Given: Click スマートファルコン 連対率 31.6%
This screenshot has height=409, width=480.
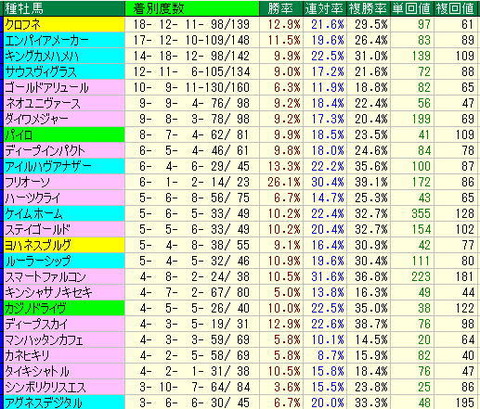Looking at the screenshot, I should 328,277.
